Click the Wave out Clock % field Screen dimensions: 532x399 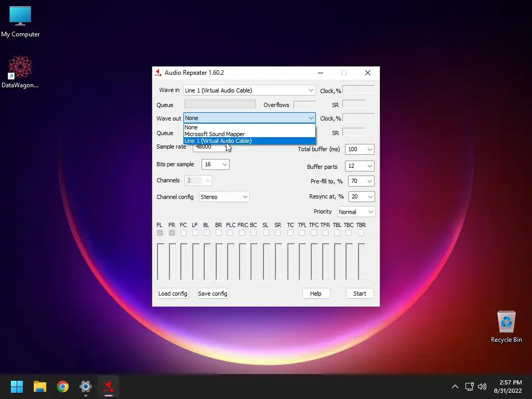pyautogui.click(x=358, y=118)
